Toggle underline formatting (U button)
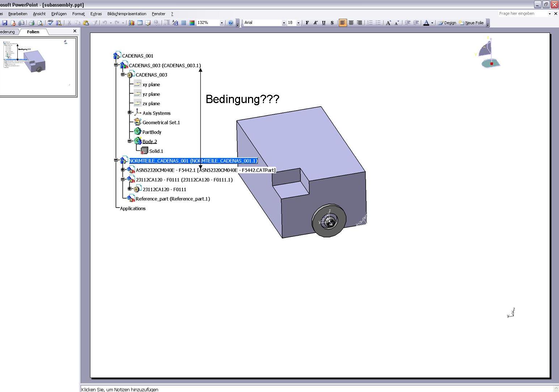Image resolution: width=559 pixels, height=392 pixels. tap(324, 23)
